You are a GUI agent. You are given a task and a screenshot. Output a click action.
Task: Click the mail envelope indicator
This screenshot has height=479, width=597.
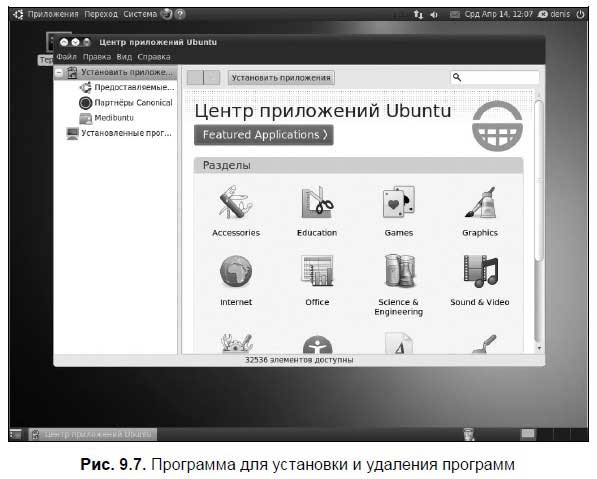[x=455, y=14]
